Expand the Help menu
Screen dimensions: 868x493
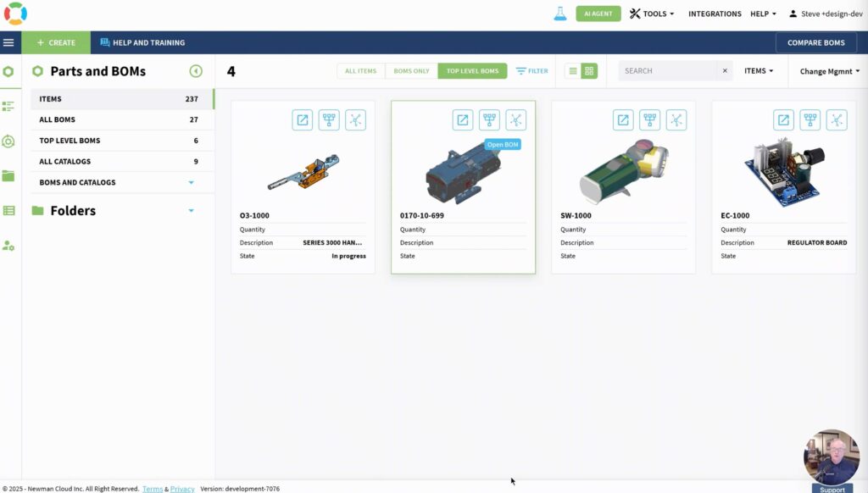(763, 14)
